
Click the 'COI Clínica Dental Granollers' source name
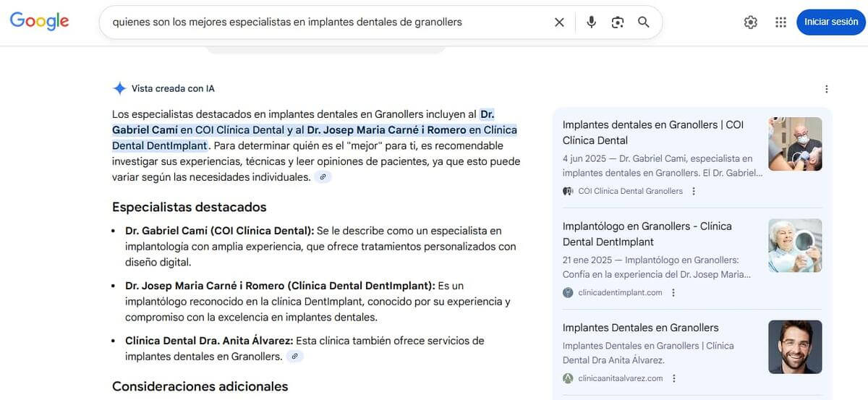630,191
